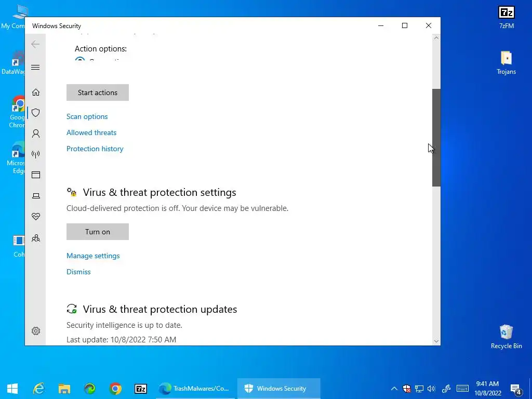Maximize the Windows Security window
This screenshot has height=399, width=532.
coord(404,26)
